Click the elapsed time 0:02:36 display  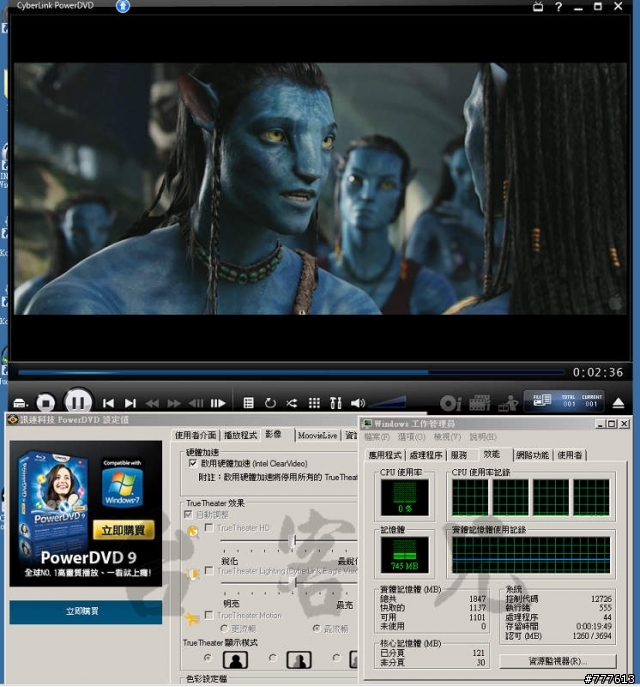[x=598, y=372]
